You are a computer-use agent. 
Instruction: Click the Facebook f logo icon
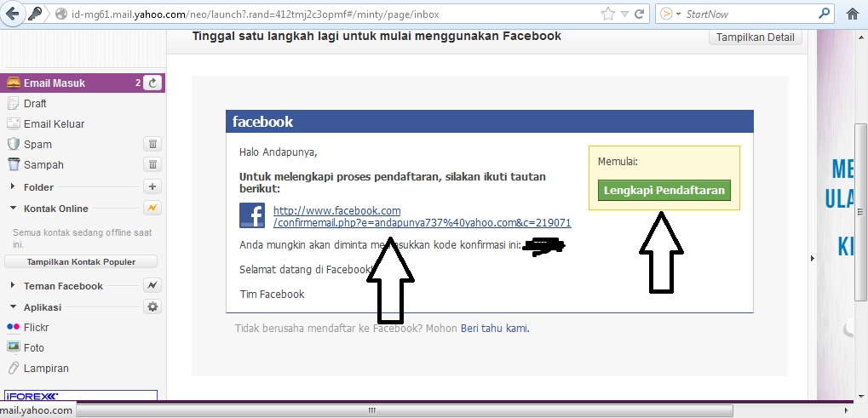point(252,215)
